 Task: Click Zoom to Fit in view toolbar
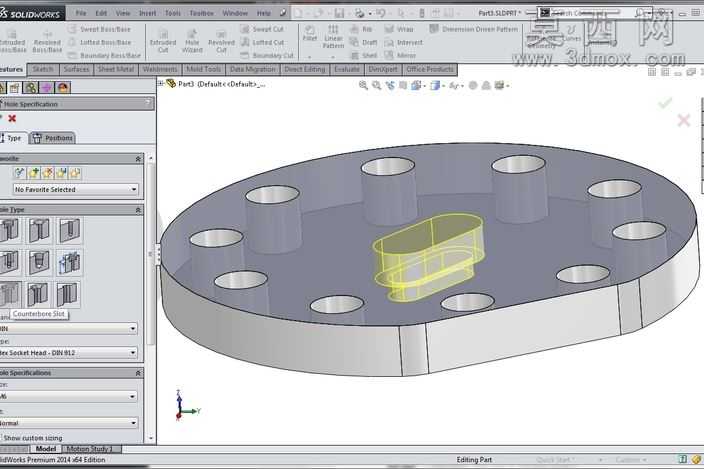coord(363,85)
